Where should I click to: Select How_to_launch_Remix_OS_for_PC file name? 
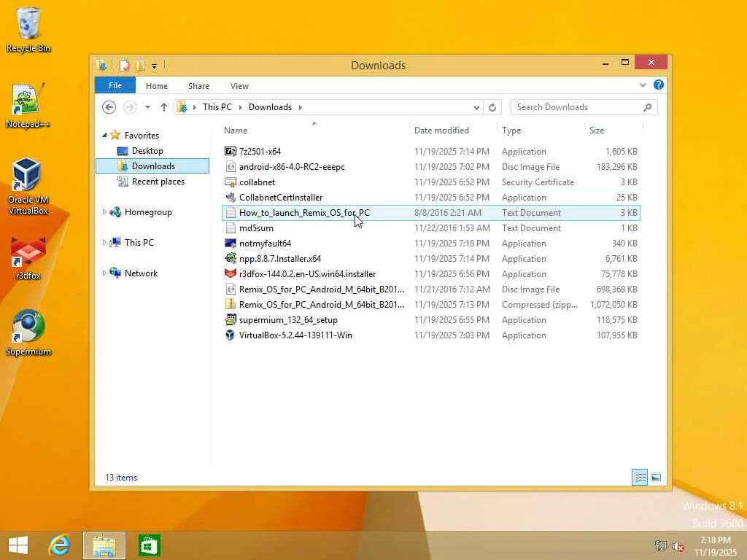tap(304, 213)
